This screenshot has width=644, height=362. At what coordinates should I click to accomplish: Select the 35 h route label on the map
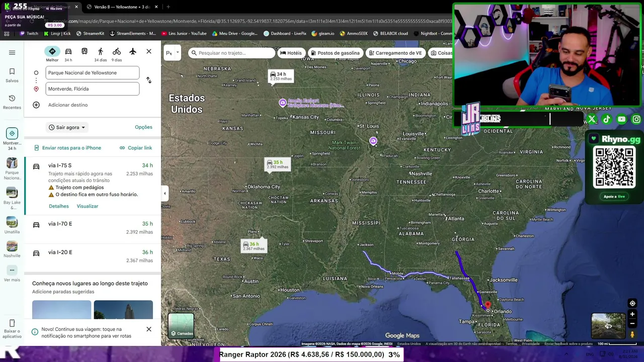[x=277, y=164]
